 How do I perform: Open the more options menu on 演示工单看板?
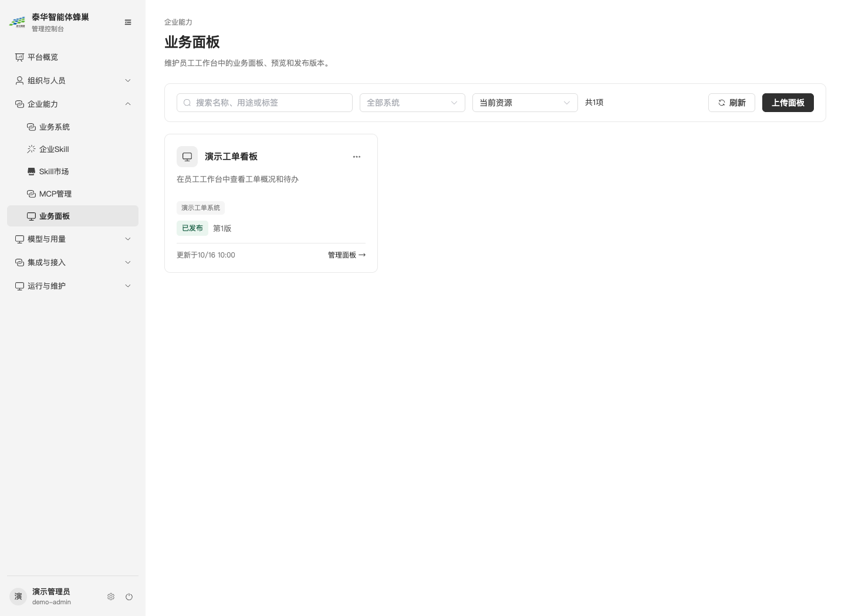click(x=357, y=157)
